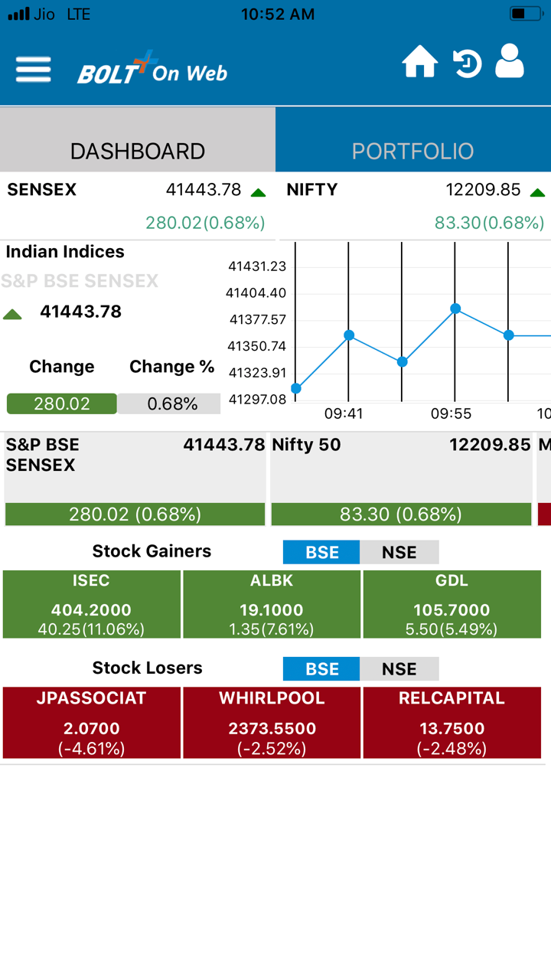This screenshot has width=551, height=980.
Task: Switch Stock Losers to NSE
Action: pos(399,668)
